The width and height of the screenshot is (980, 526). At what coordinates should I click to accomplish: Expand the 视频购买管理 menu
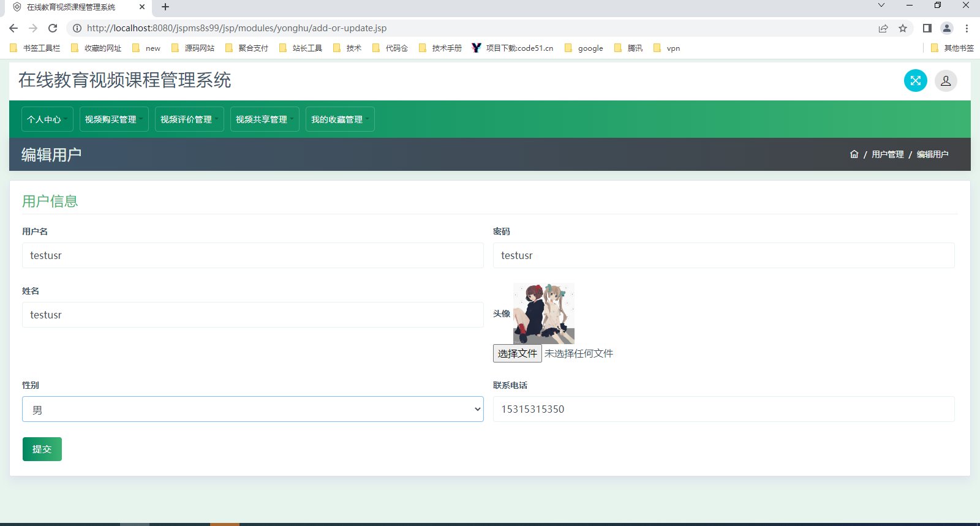(114, 119)
